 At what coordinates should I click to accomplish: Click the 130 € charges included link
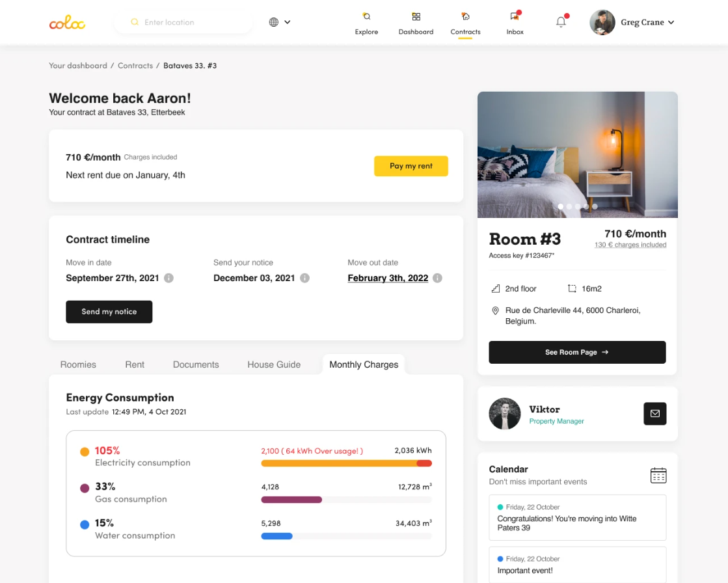click(x=630, y=245)
